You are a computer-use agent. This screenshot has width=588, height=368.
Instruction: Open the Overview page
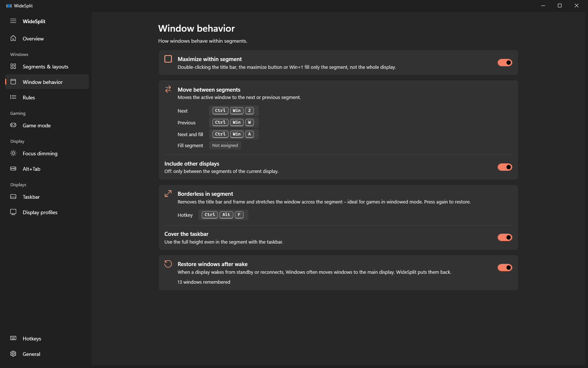pos(47,39)
